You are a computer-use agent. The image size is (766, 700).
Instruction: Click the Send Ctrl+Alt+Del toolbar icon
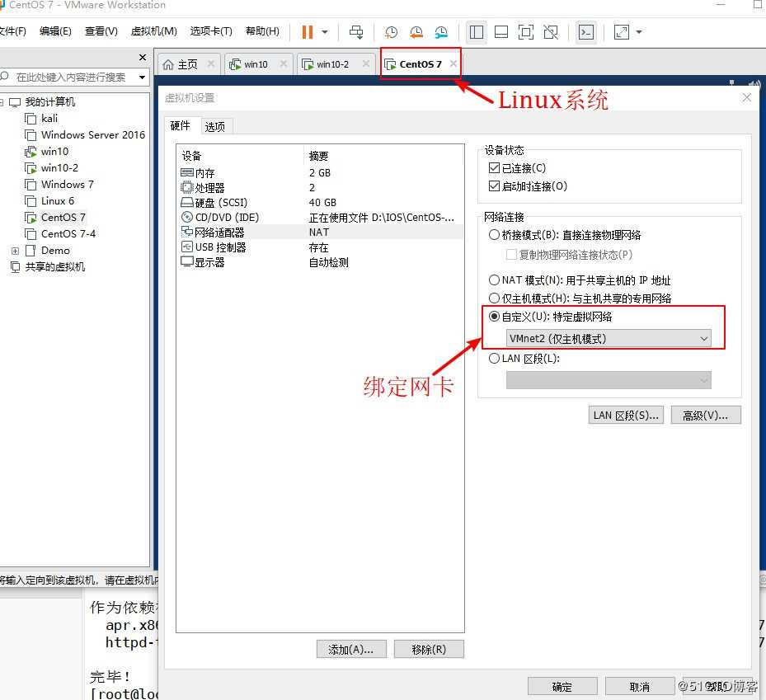356,32
